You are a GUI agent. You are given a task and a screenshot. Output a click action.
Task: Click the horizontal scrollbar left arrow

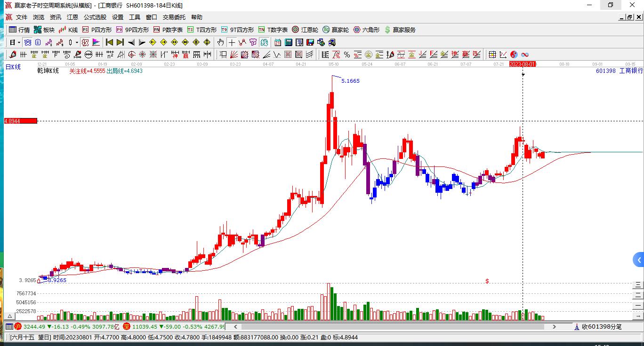pos(235,326)
